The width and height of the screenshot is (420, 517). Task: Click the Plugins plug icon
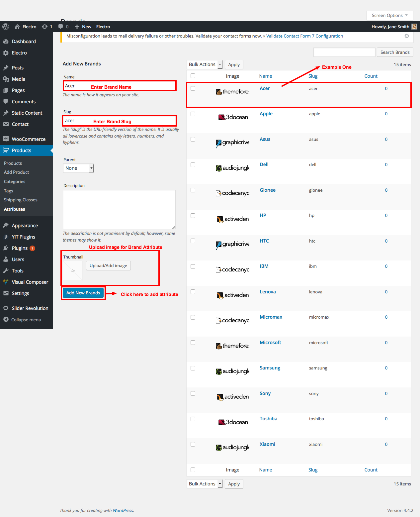pyautogui.click(x=6, y=248)
